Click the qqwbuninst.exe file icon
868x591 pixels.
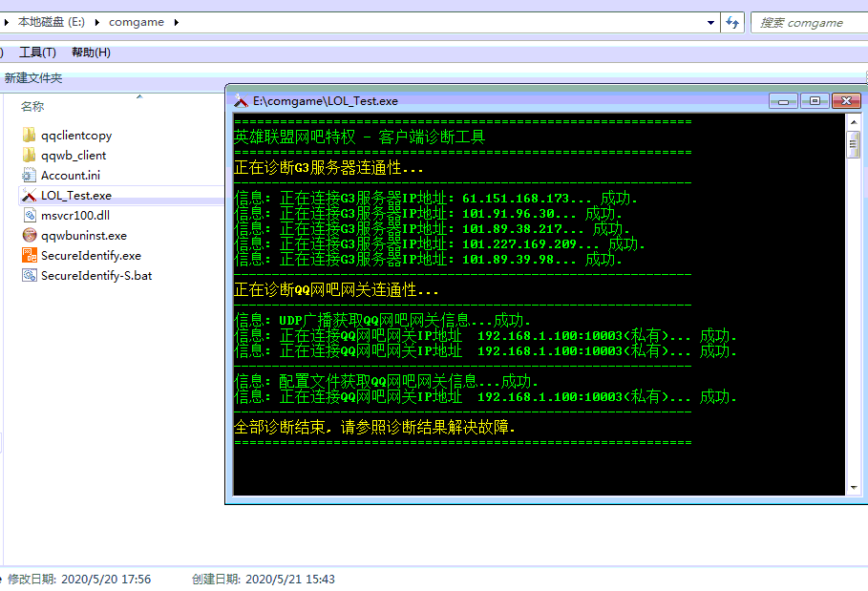30,235
